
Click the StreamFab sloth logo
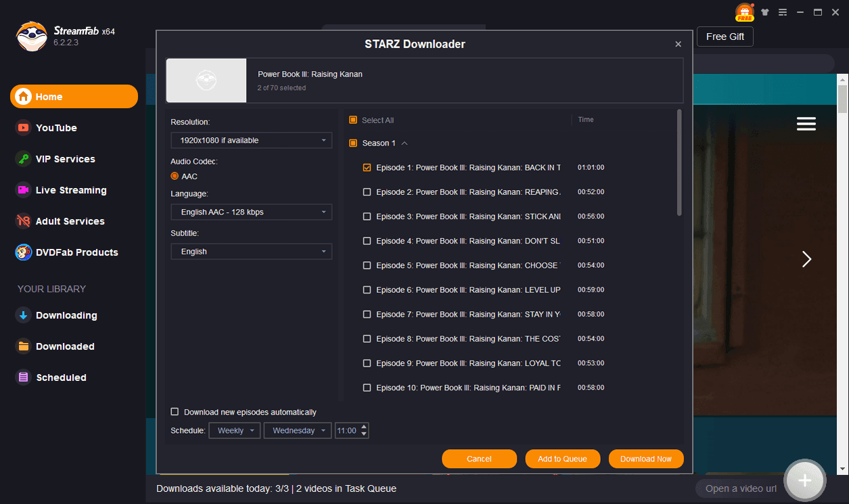coord(32,36)
